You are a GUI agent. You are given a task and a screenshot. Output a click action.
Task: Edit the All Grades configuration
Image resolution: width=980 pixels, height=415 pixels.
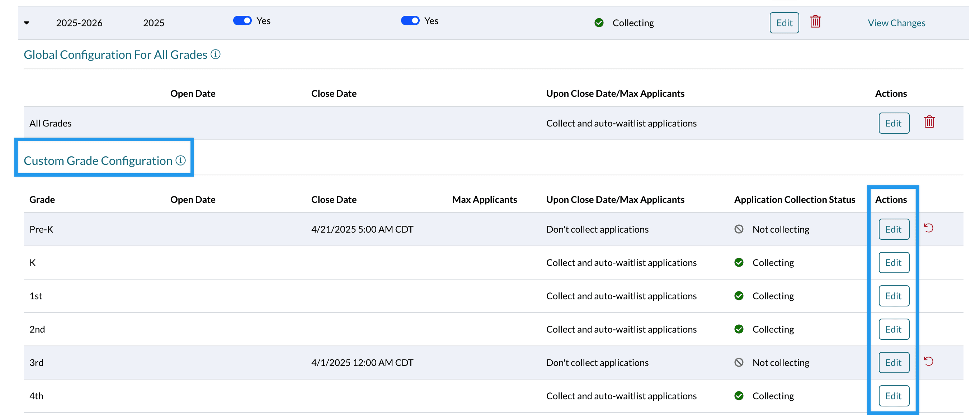tap(893, 123)
